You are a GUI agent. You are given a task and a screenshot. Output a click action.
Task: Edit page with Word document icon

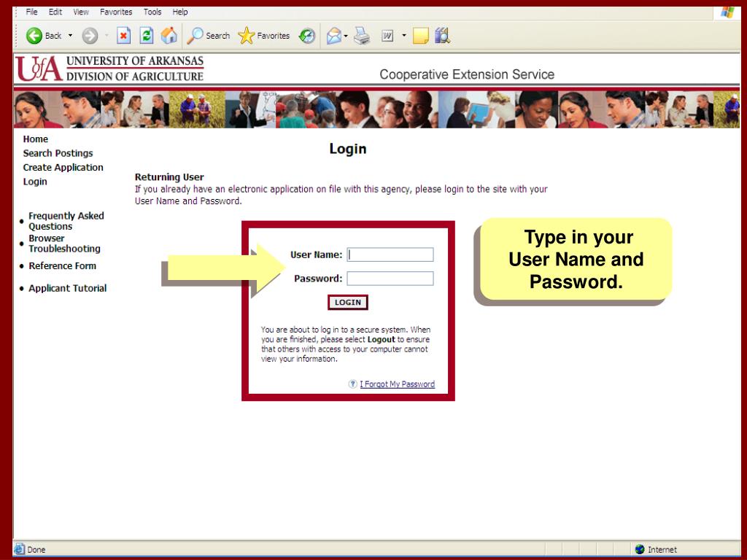coord(388,36)
